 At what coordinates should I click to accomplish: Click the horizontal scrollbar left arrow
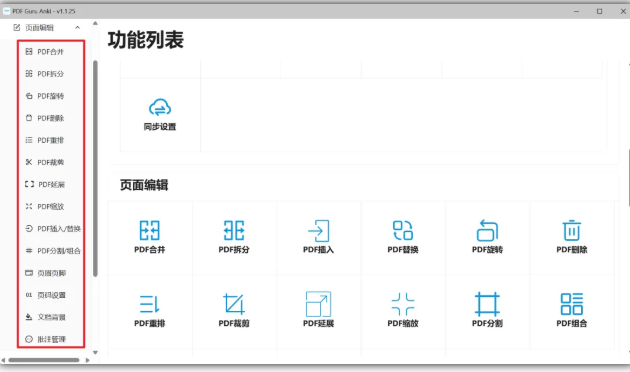coord(3,360)
